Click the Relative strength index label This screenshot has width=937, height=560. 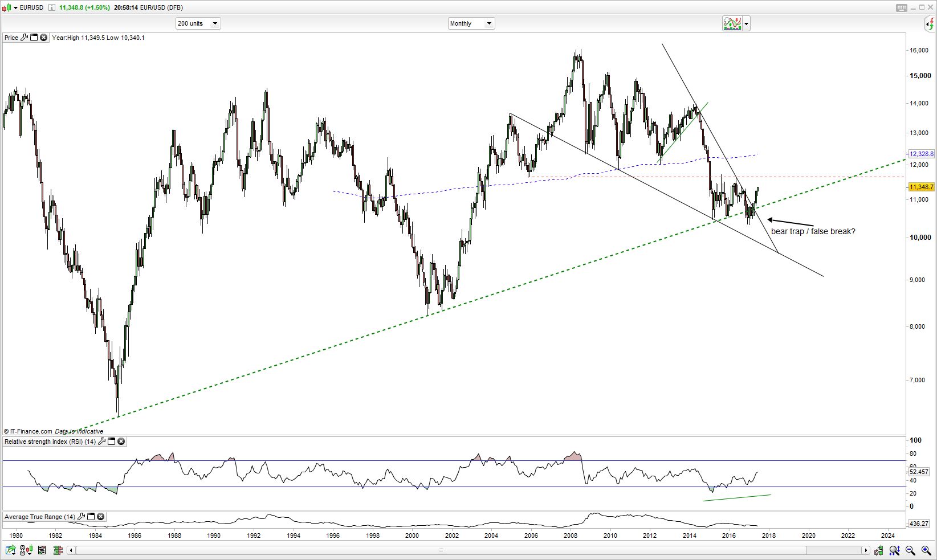(50, 442)
